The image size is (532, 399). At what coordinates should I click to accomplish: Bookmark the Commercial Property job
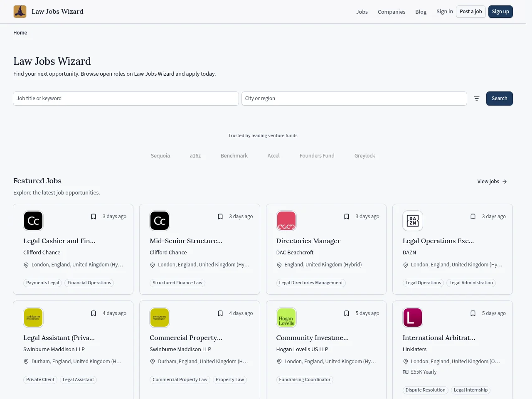pyautogui.click(x=220, y=313)
